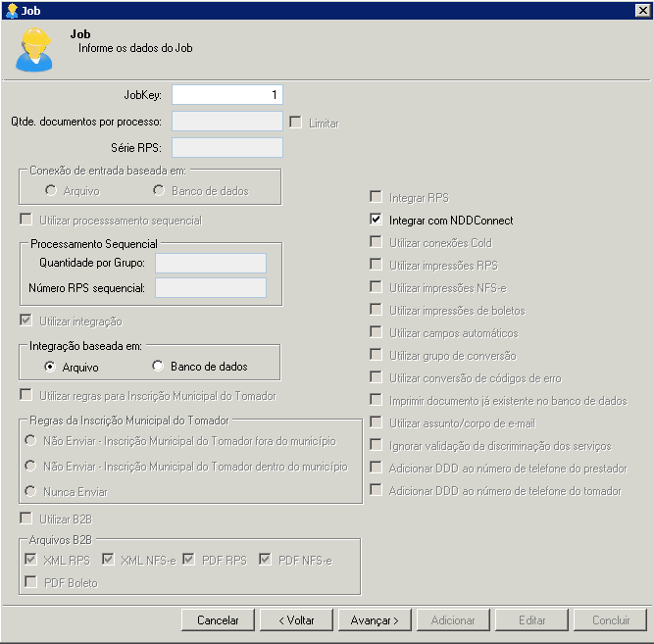Image resolution: width=654 pixels, height=644 pixels.
Task: Toggle the Utilizar B2B checkbox
Action: point(25,519)
